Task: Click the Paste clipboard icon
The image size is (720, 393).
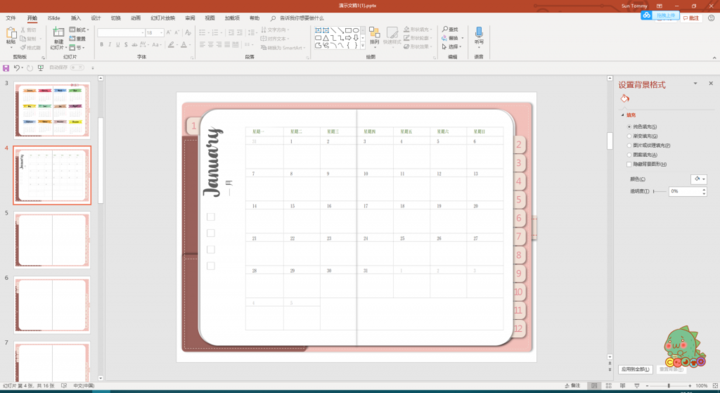Action: tap(11, 34)
